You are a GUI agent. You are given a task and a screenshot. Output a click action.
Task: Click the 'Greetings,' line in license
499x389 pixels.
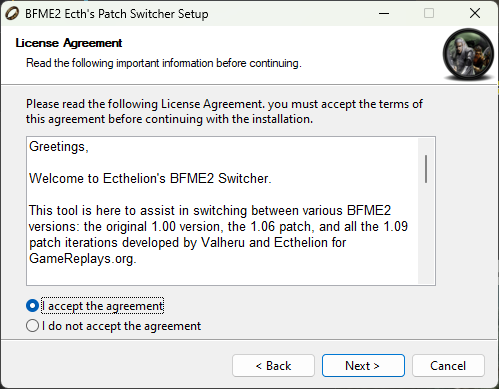click(59, 147)
